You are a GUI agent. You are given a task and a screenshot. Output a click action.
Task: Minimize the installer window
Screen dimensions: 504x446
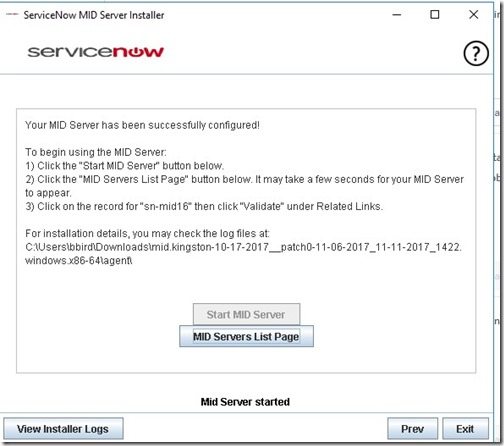click(x=397, y=15)
